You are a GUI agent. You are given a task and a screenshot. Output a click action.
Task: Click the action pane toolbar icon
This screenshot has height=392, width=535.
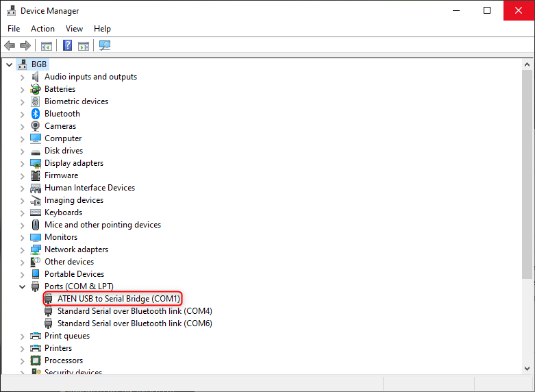(x=84, y=46)
